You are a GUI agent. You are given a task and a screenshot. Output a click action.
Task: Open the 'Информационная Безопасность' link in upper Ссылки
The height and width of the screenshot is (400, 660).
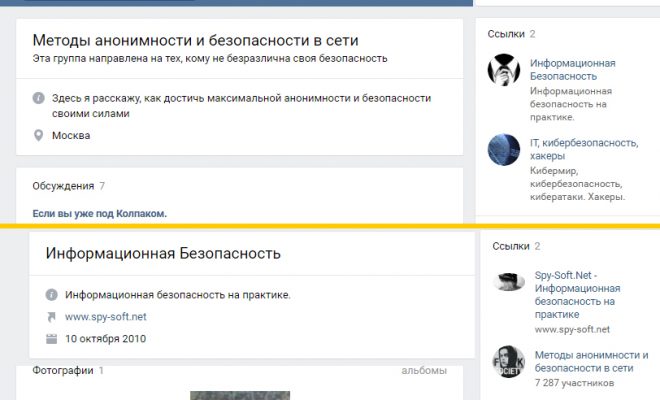[572, 69]
